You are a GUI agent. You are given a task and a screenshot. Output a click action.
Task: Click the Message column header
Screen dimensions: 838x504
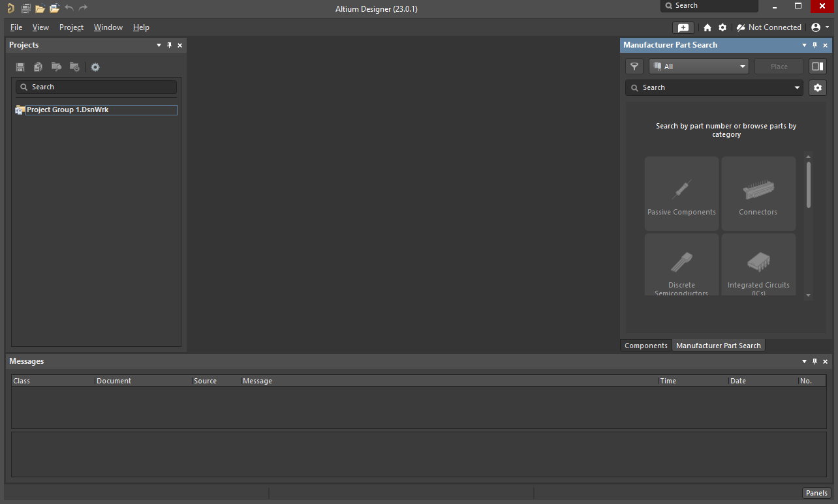(x=449, y=381)
